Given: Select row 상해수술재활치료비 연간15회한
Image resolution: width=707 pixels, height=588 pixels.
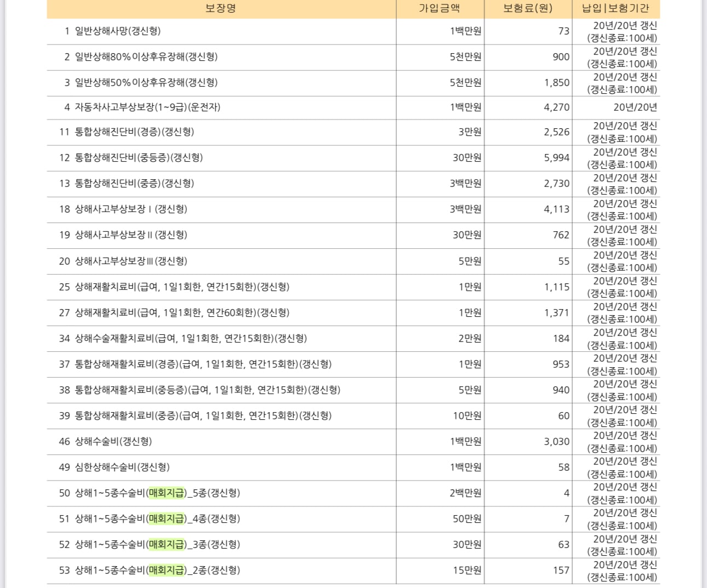Looking at the screenshot, I should click(x=353, y=339).
